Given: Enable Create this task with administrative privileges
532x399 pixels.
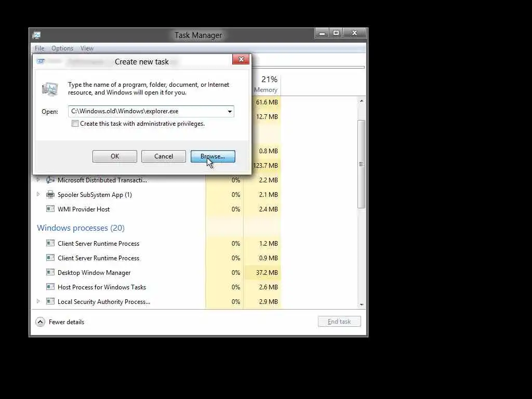Looking at the screenshot, I should (x=75, y=124).
